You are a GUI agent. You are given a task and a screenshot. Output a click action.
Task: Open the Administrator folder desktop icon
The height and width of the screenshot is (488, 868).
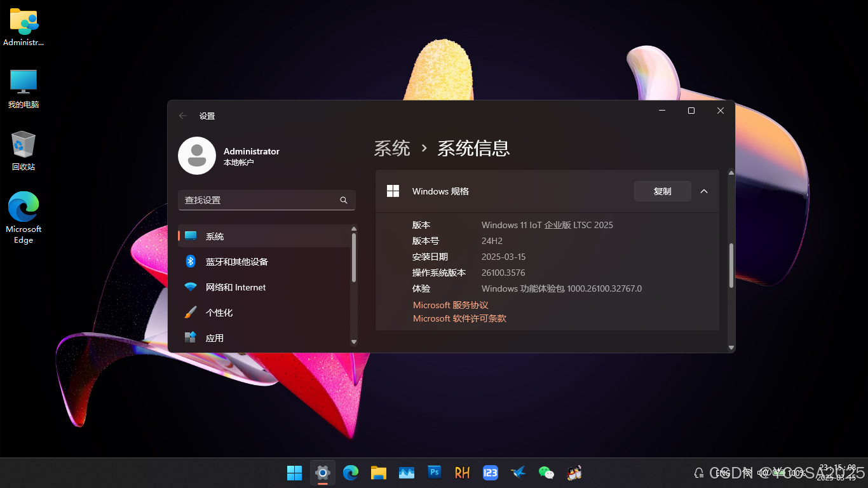point(24,27)
